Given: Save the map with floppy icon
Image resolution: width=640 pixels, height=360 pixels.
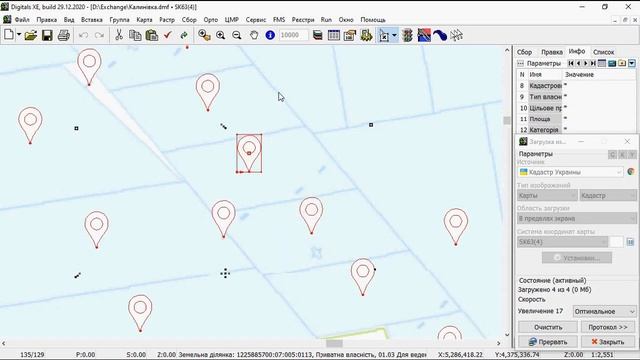Looking at the screenshot, I should click(47, 36).
